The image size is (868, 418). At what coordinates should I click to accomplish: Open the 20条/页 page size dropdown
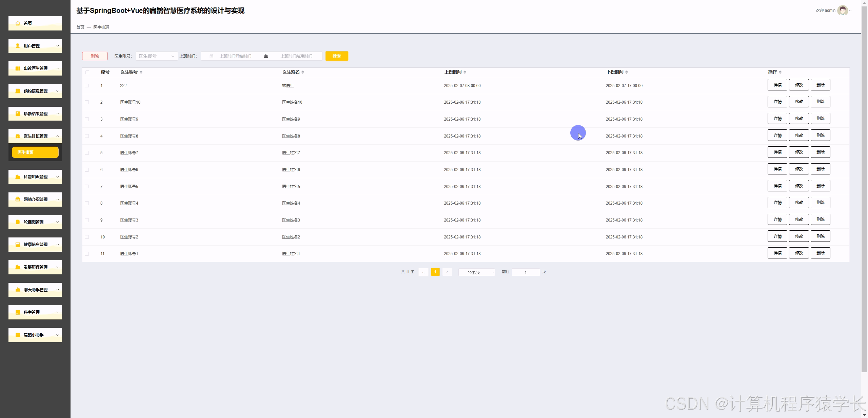click(x=476, y=272)
